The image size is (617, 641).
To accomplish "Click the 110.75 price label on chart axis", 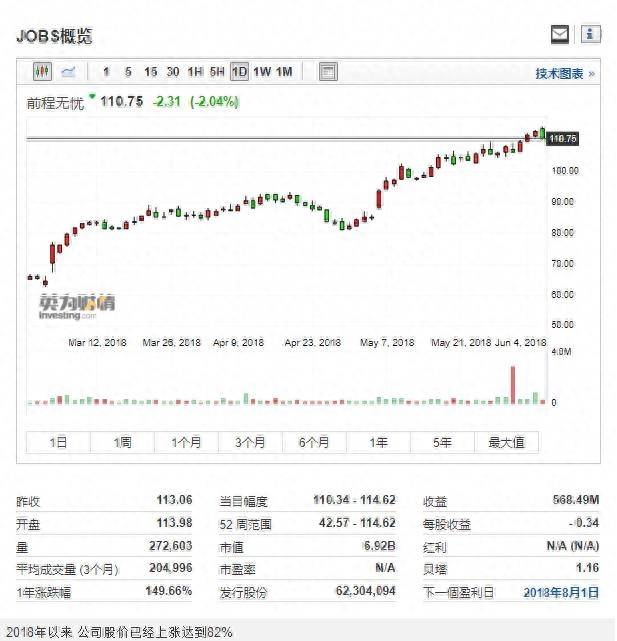I will pyautogui.click(x=563, y=139).
